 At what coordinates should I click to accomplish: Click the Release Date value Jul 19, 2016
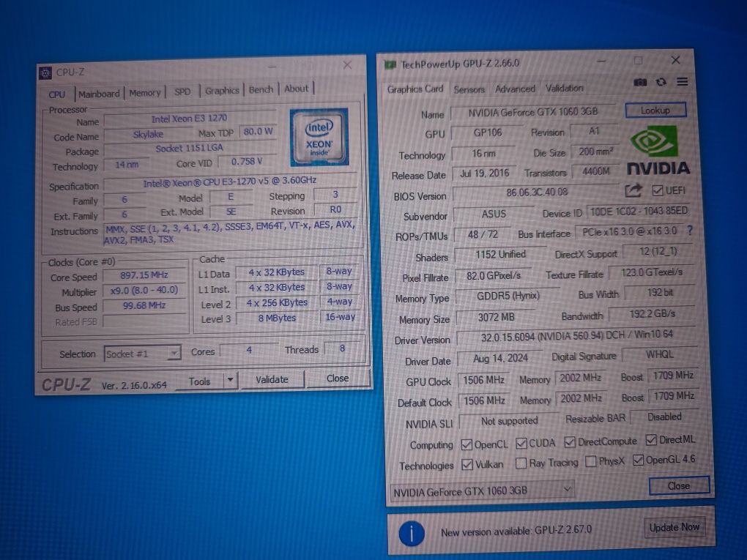coord(484,173)
